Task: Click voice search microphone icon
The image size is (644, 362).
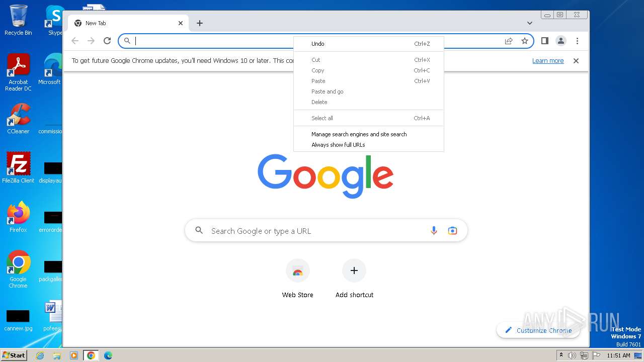Action: pyautogui.click(x=434, y=231)
